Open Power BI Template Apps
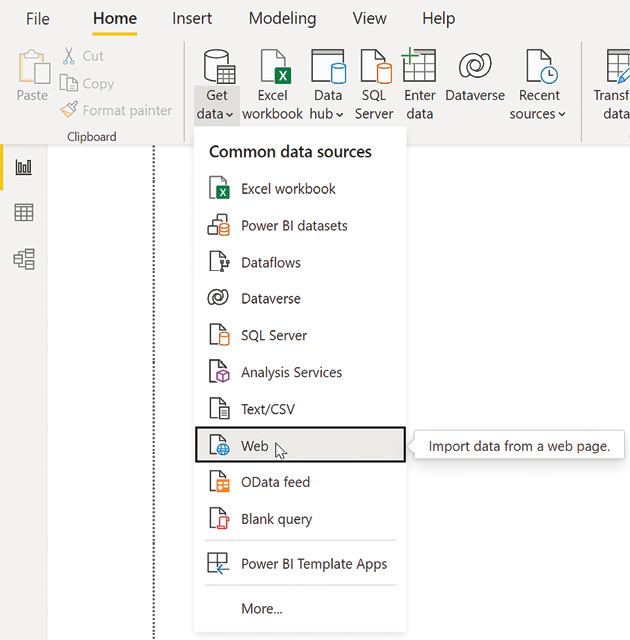Screen dimensions: 630x640 pyautogui.click(x=300, y=564)
